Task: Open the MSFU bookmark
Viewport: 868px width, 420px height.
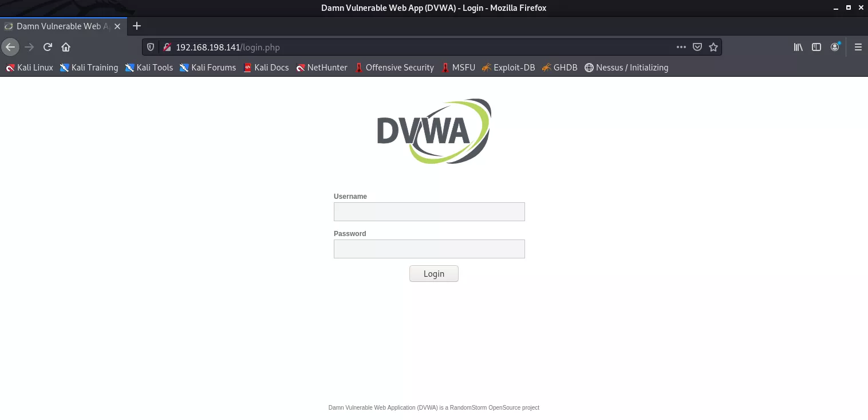Action: point(458,68)
